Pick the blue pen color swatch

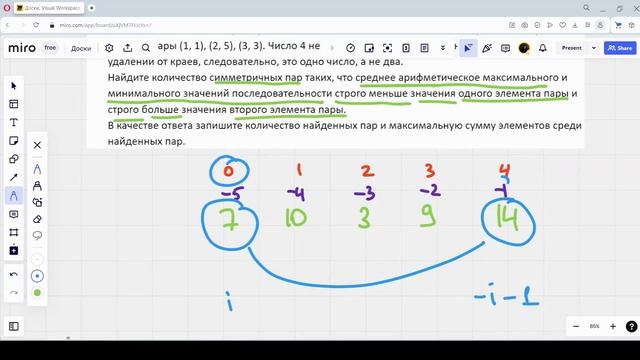click(x=37, y=276)
